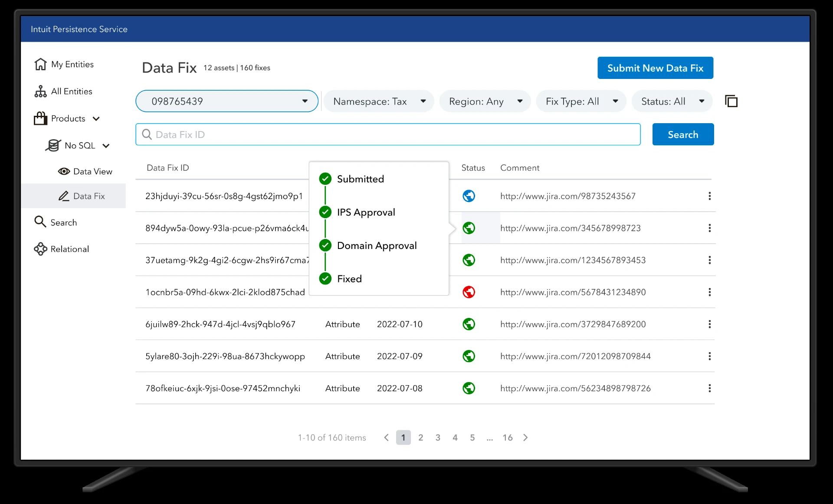Open kebab menu for 5ylare80 row

[710, 357]
